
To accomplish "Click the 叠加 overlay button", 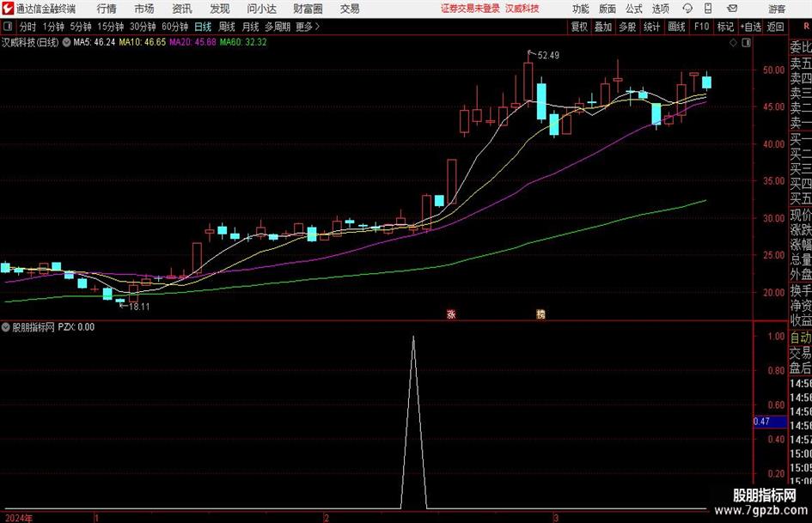I will pyautogui.click(x=603, y=27).
